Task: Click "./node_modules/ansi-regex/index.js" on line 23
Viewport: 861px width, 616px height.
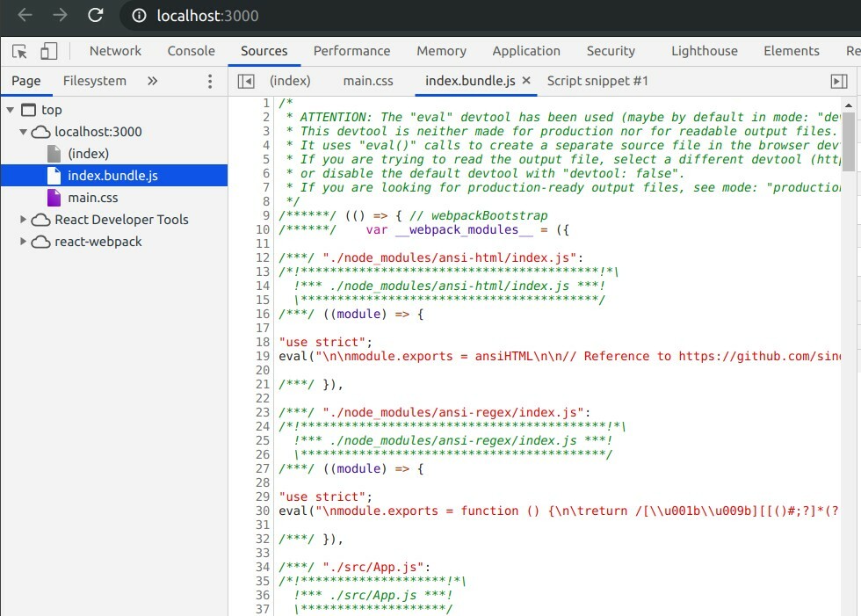Action: pos(453,412)
